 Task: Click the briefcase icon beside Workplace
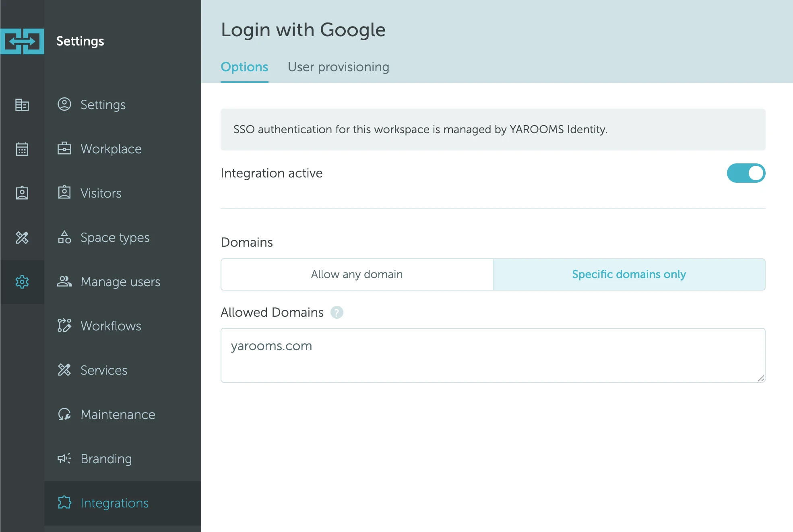(x=64, y=148)
